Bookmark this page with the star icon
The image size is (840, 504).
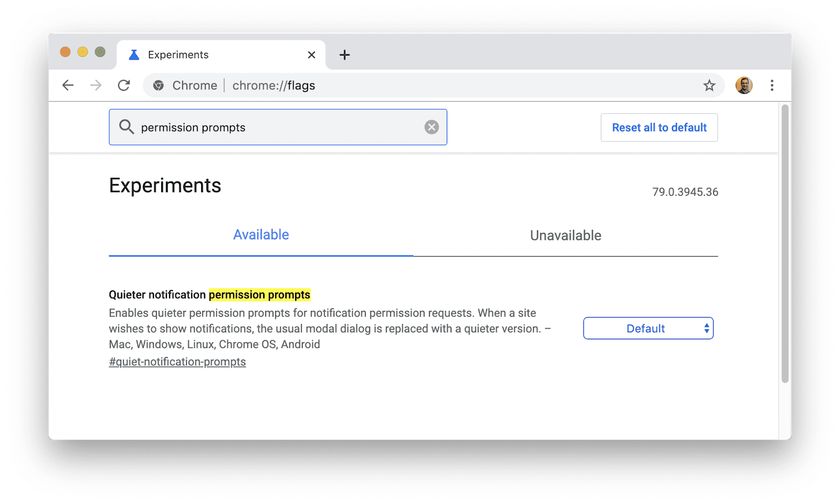pos(709,86)
